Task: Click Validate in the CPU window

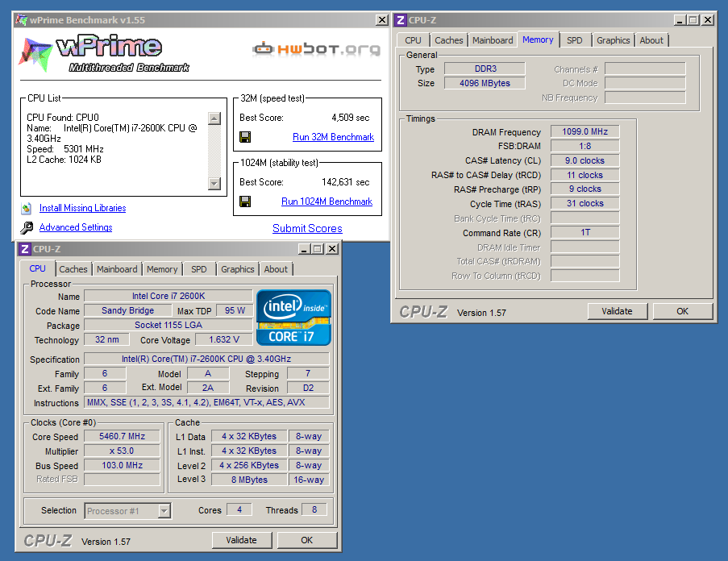Action: (241, 540)
